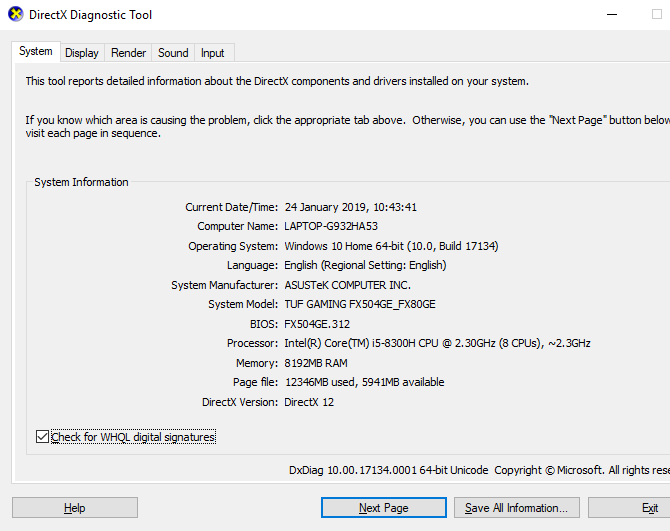Screen dimensions: 670x531
Task: Switch to the Display tab
Action: point(82,53)
